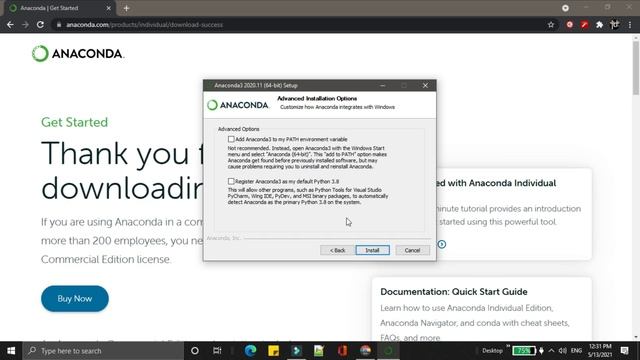Reload the Anaconda web page

point(40,25)
